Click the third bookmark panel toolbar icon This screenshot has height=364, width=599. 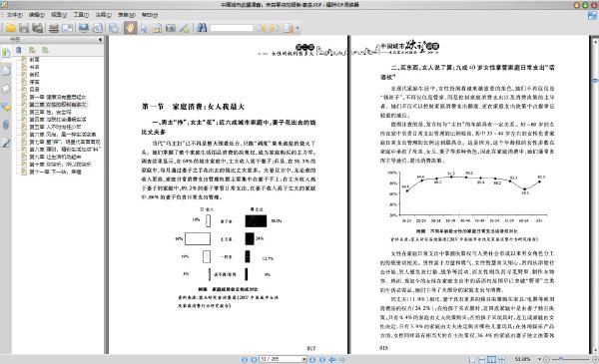point(45,50)
